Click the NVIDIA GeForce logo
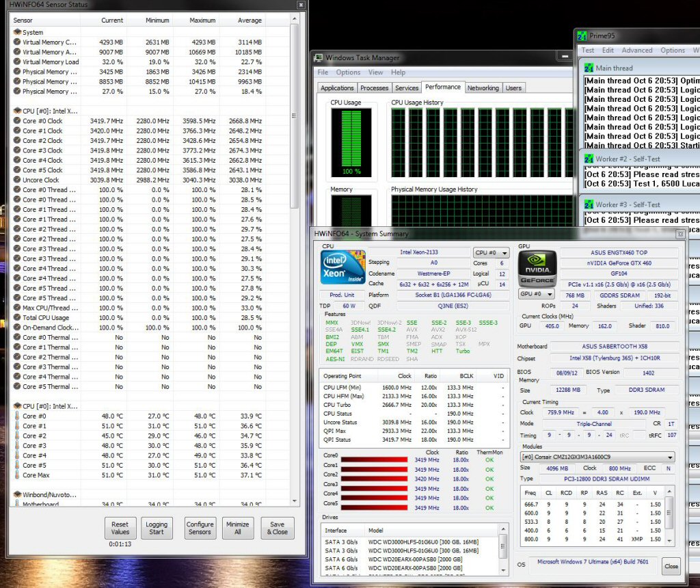Screen dimensions: 700x588 tap(537, 269)
